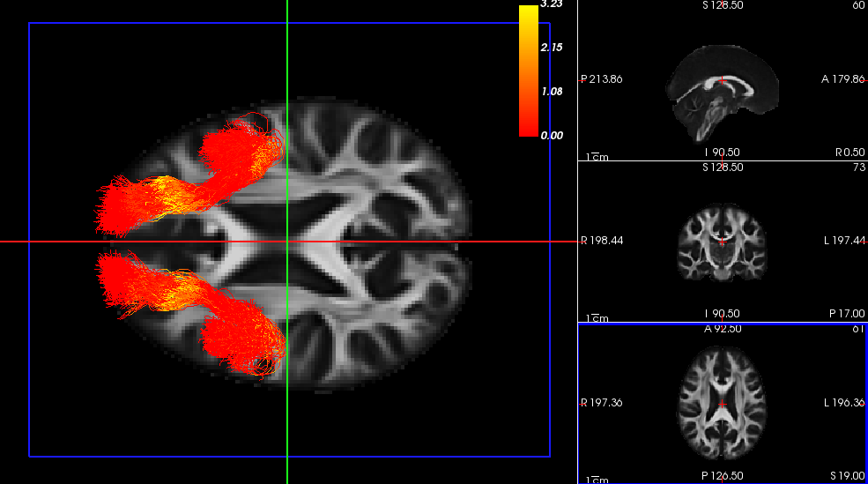Screen dimensions: 868x484
Task: Click slice number 61 in axial panel
Action: pyautogui.click(x=858, y=329)
